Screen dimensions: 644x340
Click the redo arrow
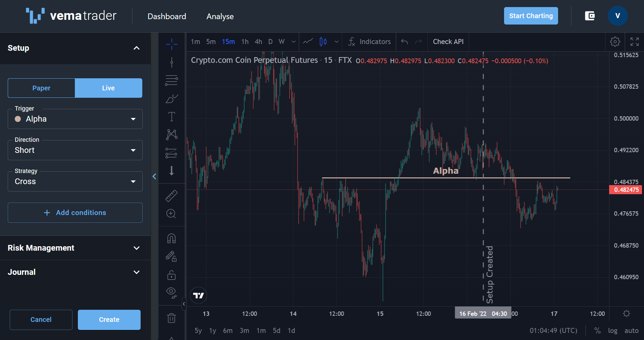[418, 42]
